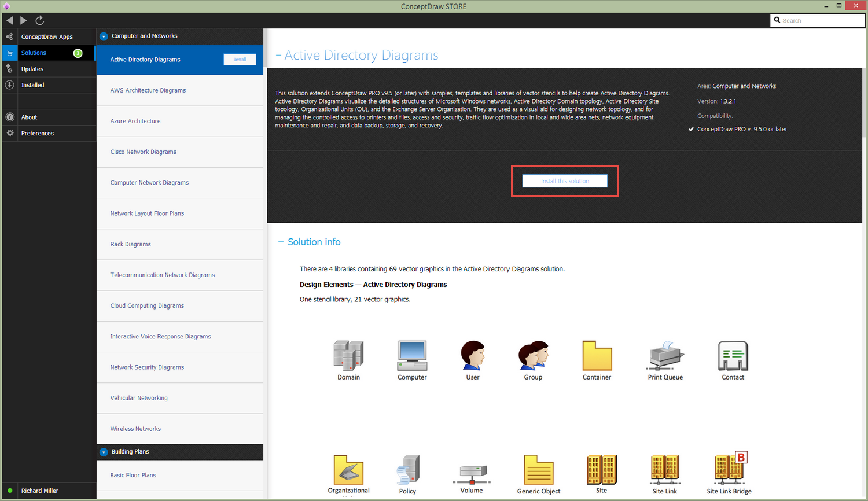Image resolution: width=868 pixels, height=501 pixels.
Task: Click the refresh icon in toolbar
Action: [x=40, y=20]
